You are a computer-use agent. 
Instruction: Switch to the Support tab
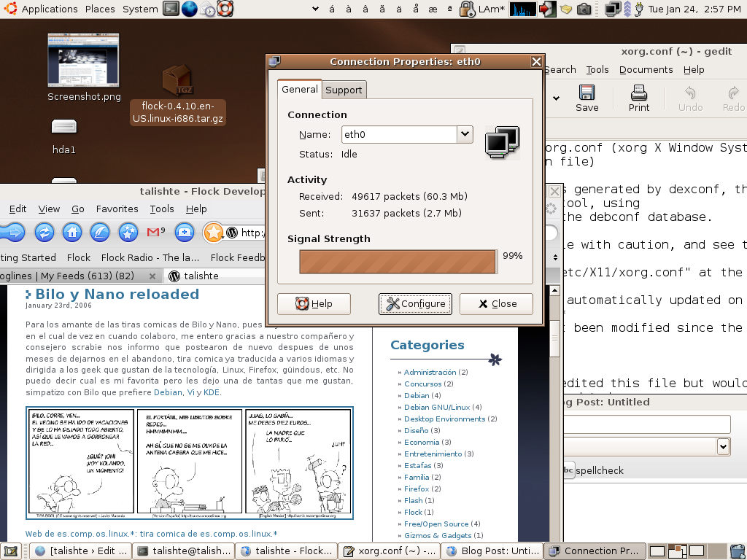tap(344, 90)
